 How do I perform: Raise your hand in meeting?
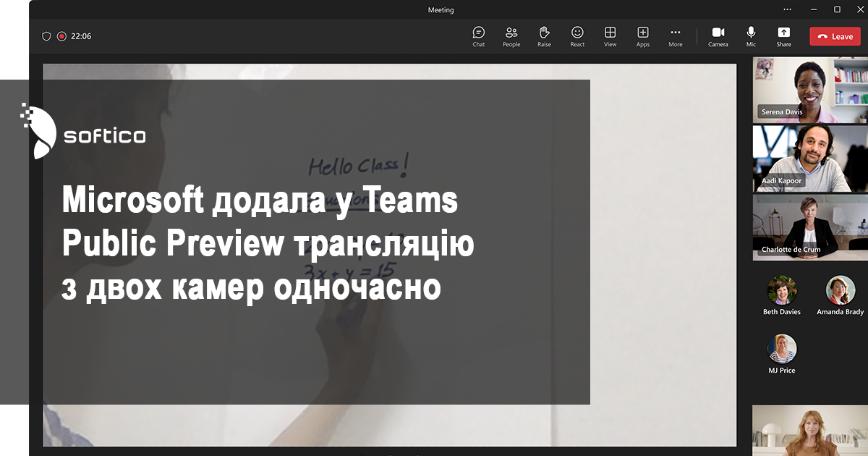544,36
